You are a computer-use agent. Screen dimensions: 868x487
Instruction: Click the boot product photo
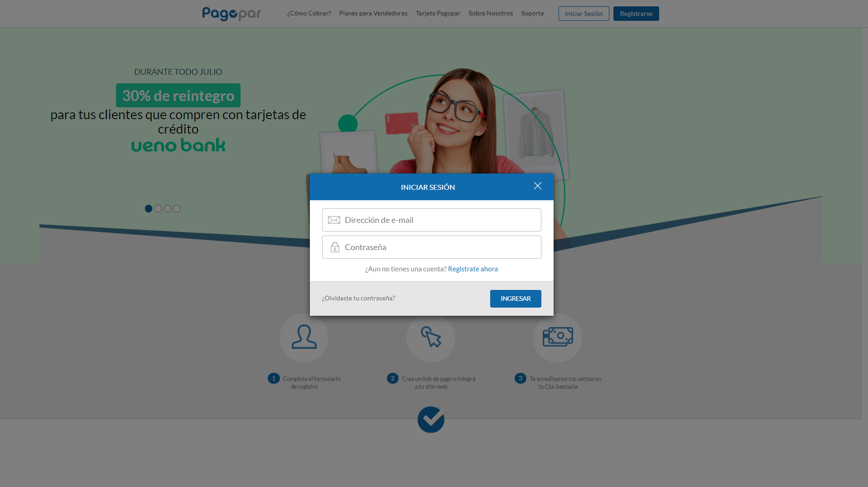(x=349, y=153)
